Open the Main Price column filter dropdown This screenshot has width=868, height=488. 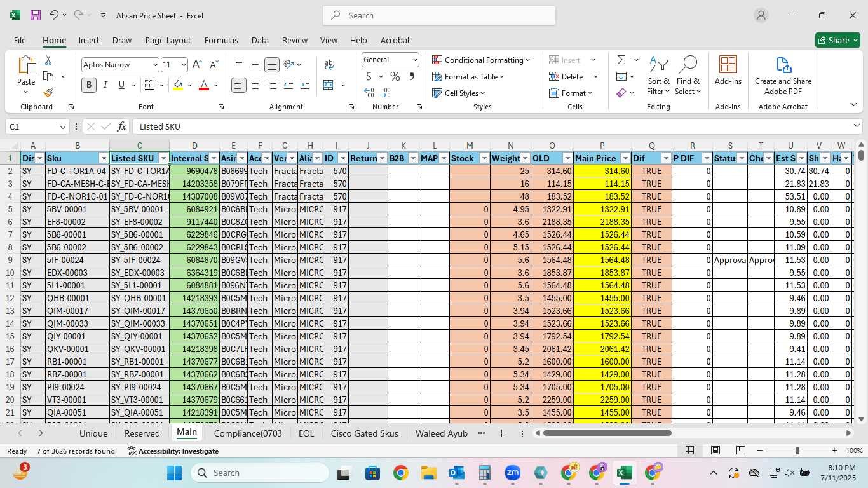tap(625, 158)
